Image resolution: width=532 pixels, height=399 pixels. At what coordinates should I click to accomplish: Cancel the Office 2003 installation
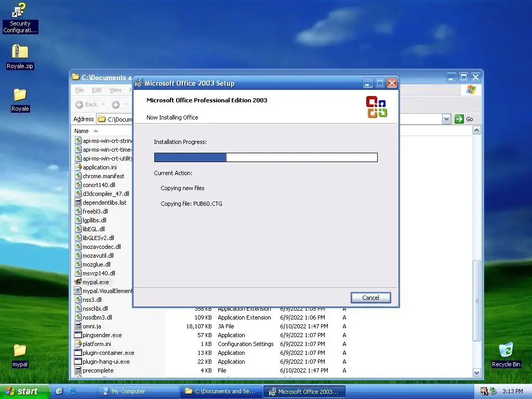click(370, 298)
